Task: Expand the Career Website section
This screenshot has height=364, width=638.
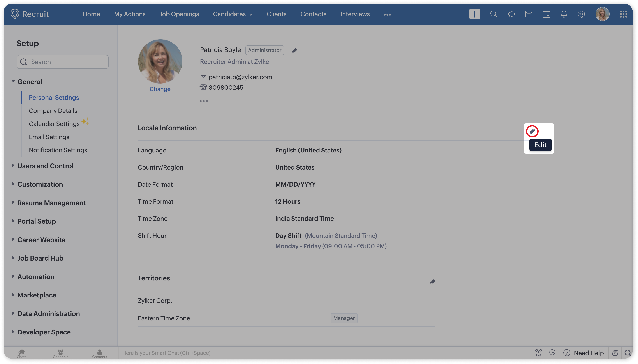Action: [41, 240]
